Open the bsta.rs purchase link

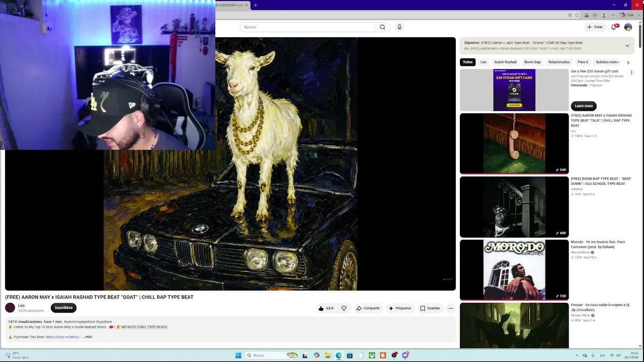tap(63, 337)
